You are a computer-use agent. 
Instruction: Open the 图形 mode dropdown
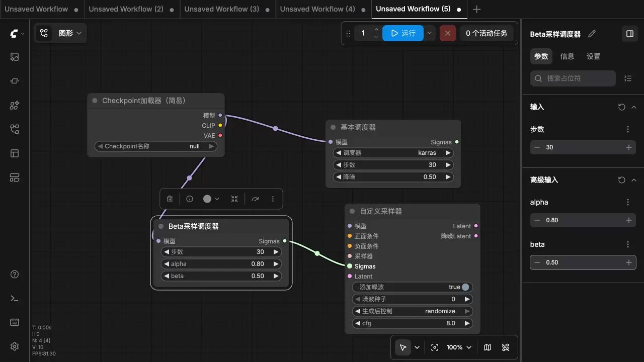pos(70,33)
